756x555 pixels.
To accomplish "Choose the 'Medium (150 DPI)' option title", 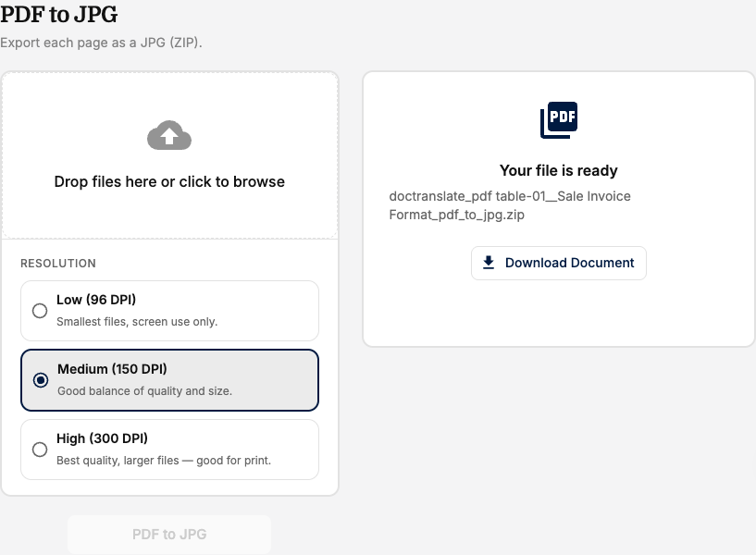I will (112, 369).
